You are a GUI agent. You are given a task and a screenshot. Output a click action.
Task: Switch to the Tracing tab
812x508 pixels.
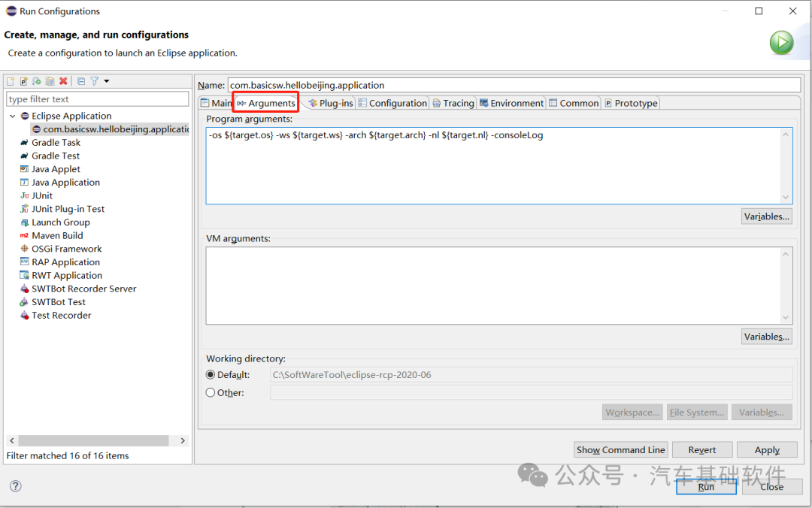[x=453, y=103]
